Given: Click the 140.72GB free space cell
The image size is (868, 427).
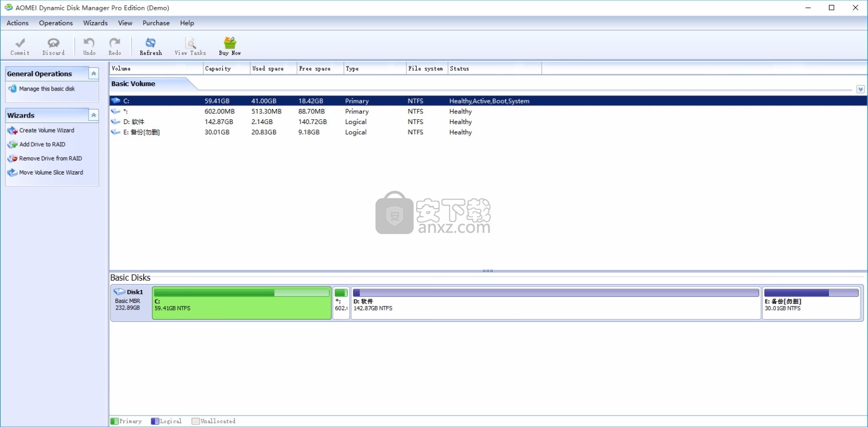Looking at the screenshot, I should [x=312, y=122].
